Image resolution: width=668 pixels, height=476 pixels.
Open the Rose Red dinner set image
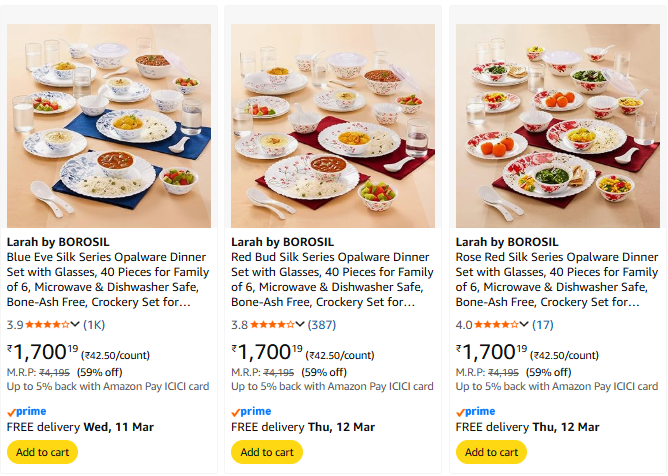557,126
